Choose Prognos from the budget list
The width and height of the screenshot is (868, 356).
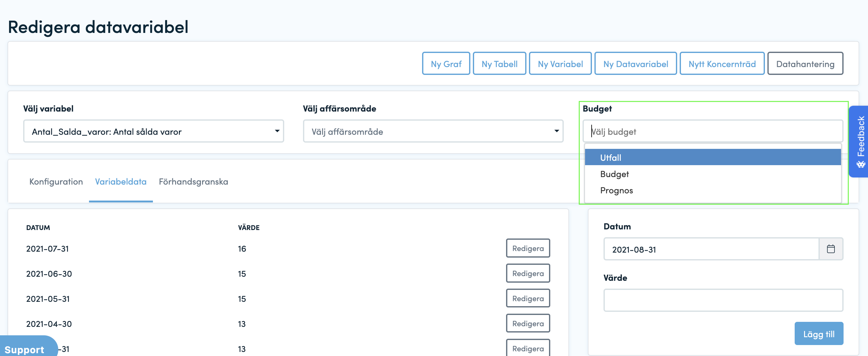coord(713,191)
